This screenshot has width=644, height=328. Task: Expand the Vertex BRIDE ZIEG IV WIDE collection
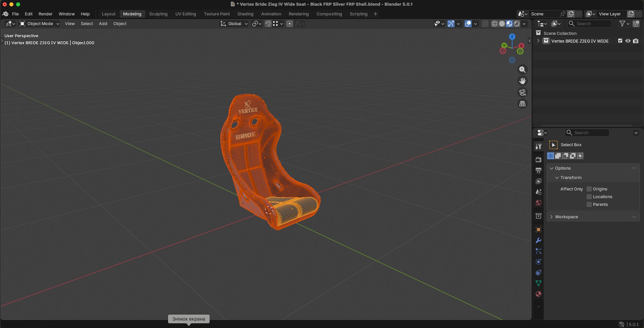click(538, 41)
